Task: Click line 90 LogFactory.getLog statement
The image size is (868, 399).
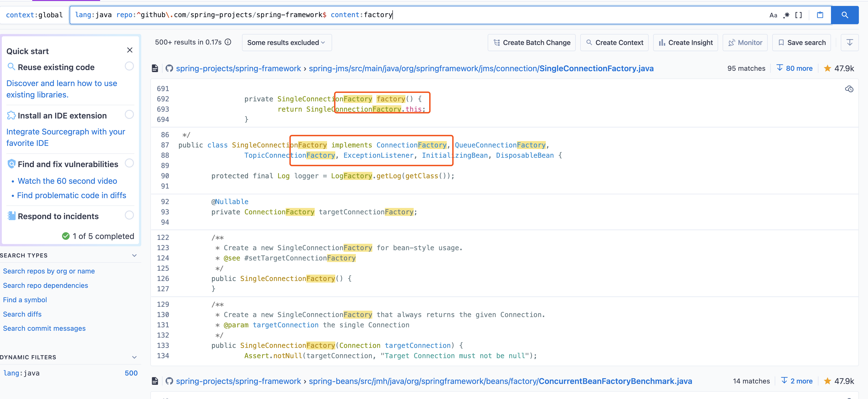Action: point(333,176)
